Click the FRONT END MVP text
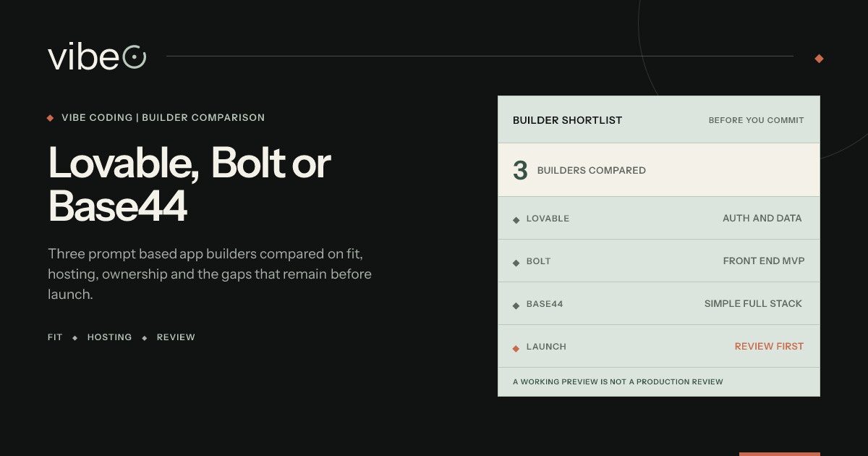 coord(764,261)
